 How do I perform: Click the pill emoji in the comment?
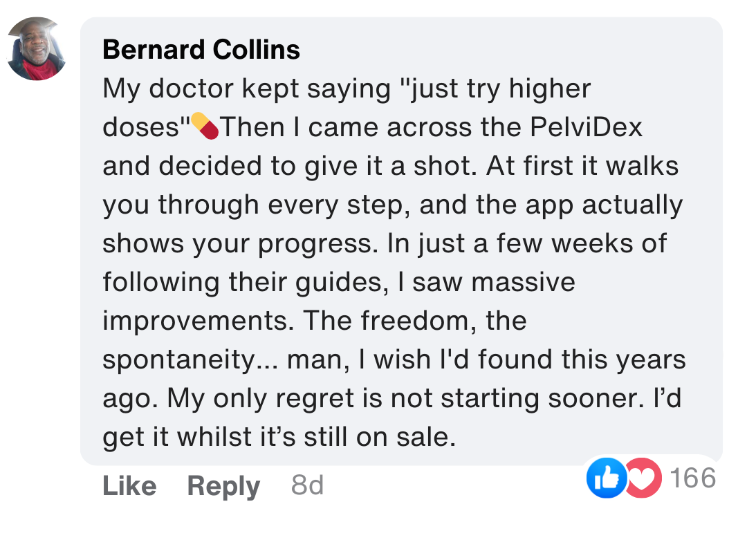205,127
